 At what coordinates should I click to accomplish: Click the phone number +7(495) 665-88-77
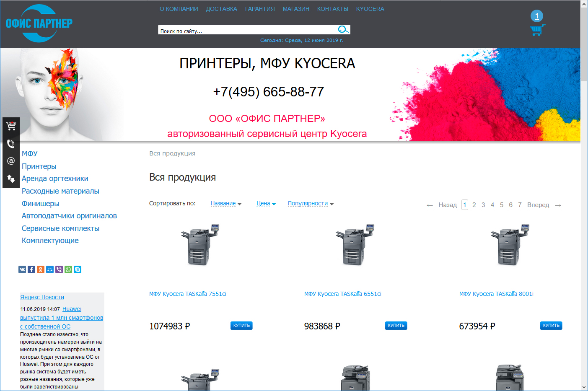click(x=269, y=92)
